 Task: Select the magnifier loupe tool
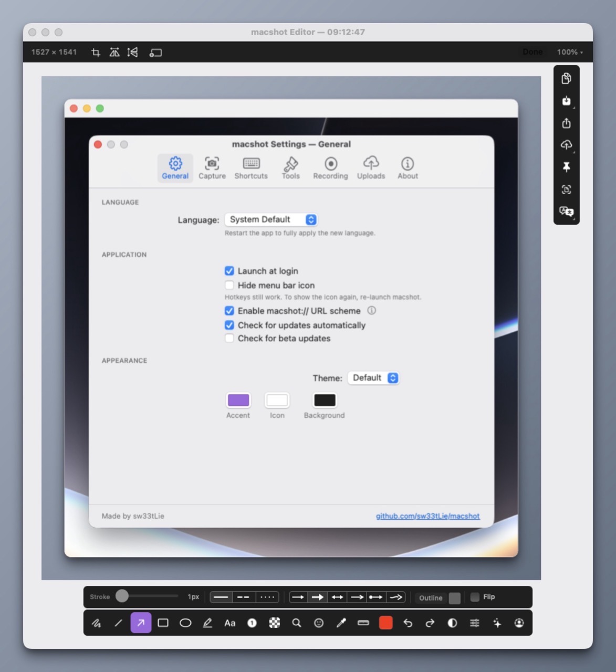(x=297, y=623)
